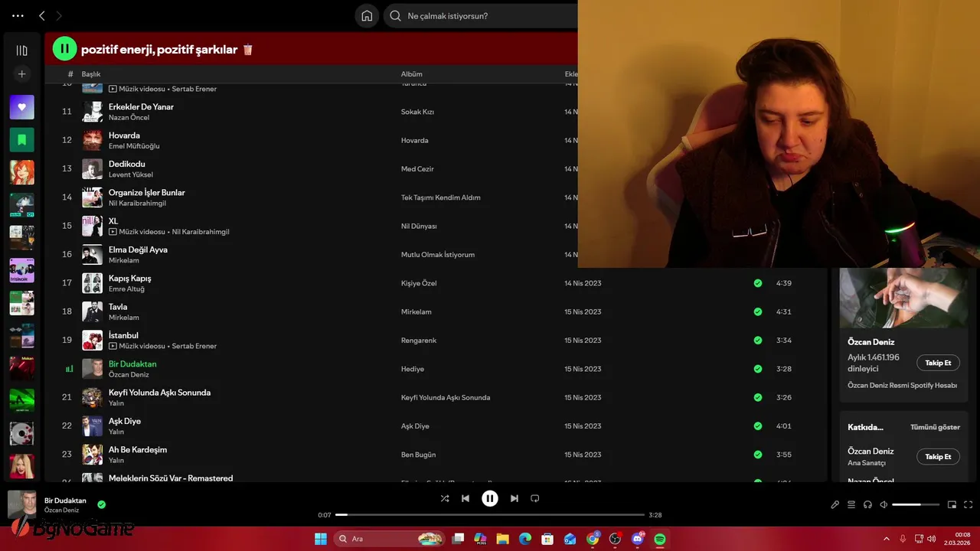
Task: Skip to next track
Action: point(514,498)
